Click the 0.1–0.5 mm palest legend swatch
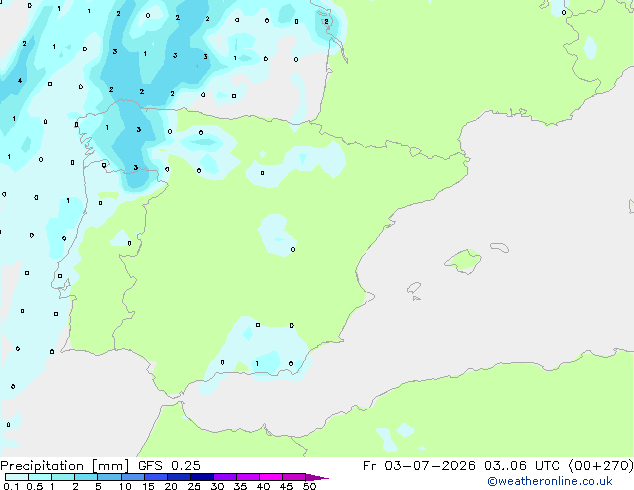This screenshot has width=634, height=490. (x=17, y=477)
